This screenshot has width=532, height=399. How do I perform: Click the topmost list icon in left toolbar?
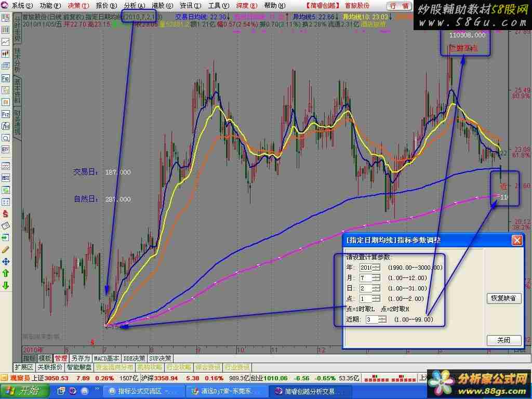pos(5,18)
